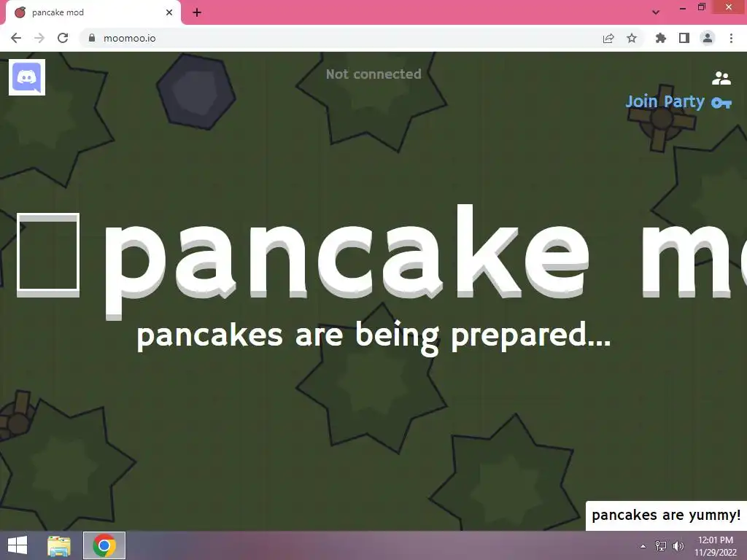This screenshot has height=560, width=747.
Task: Open the clock showing 12:01 PM
Action: tap(715, 546)
